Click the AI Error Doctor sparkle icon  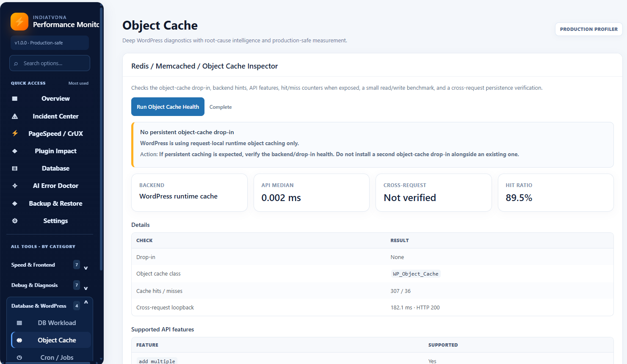15,186
